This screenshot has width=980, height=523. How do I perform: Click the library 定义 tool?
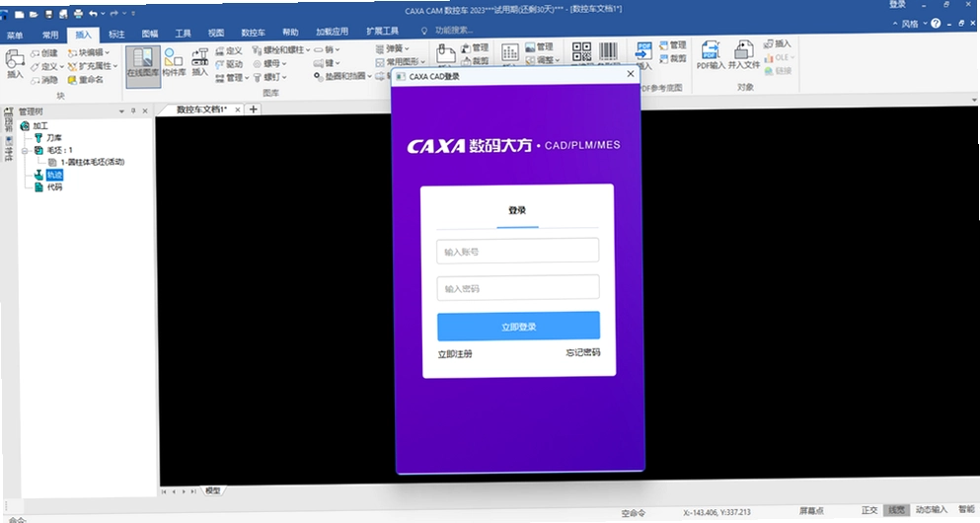229,50
